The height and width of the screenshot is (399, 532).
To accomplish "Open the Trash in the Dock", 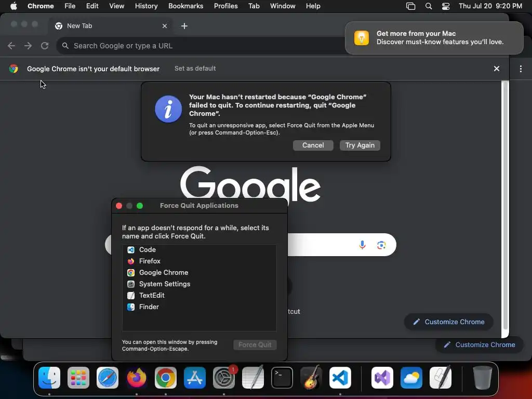I will 483,378.
